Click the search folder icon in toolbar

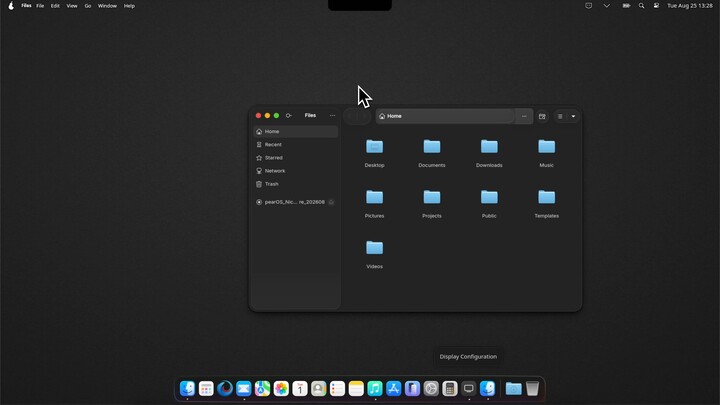pyautogui.click(x=542, y=117)
